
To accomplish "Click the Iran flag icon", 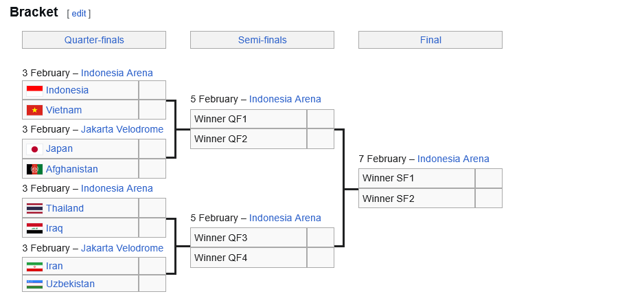I will [34, 267].
